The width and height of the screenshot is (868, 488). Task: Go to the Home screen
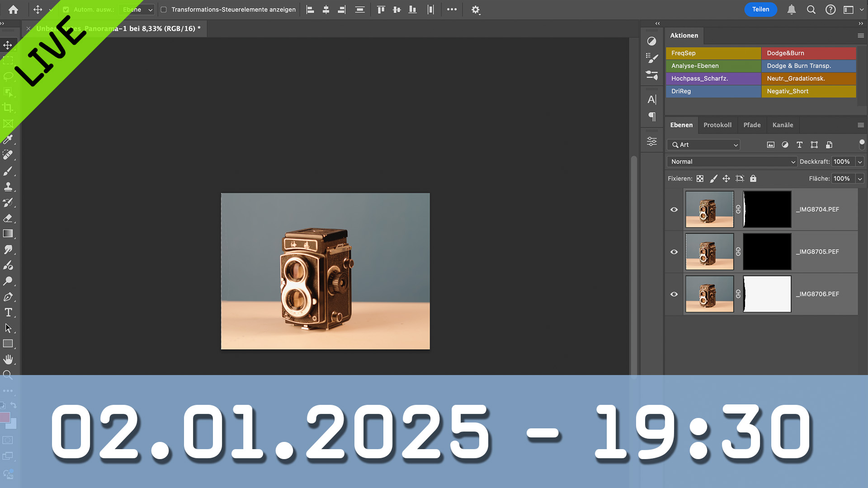14,9
